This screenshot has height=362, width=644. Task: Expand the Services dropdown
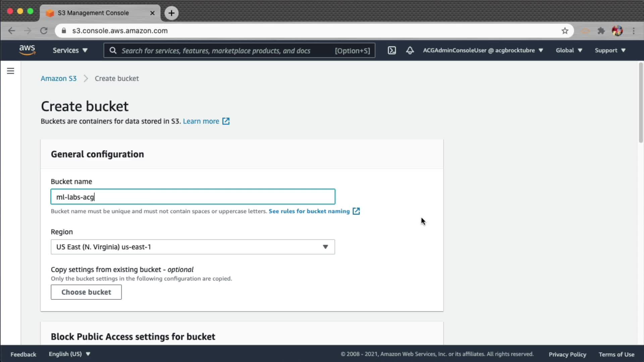70,50
